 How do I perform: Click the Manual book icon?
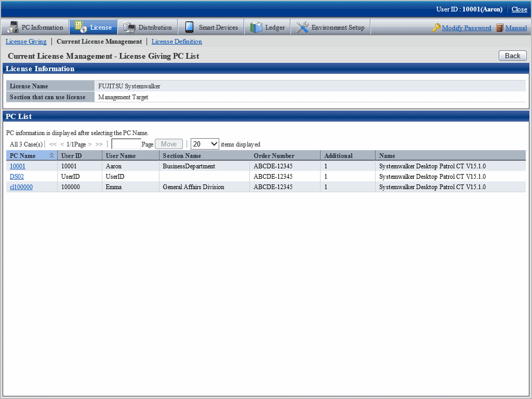[499, 28]
